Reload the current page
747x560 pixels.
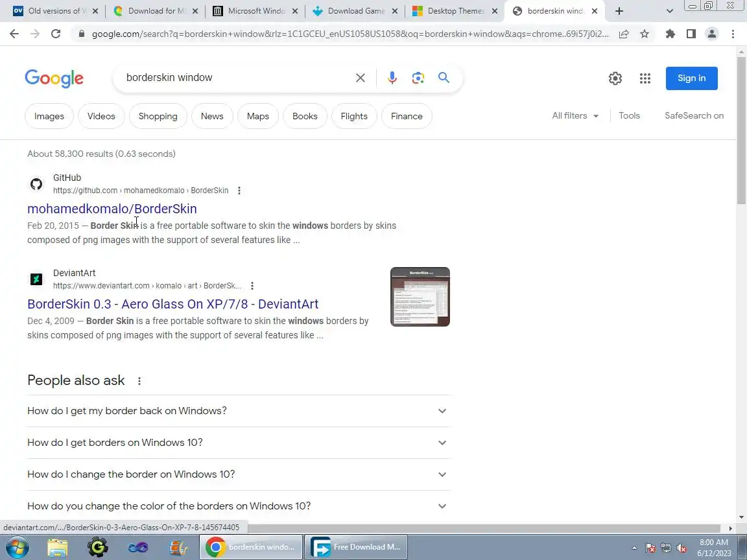coord(56,34)
